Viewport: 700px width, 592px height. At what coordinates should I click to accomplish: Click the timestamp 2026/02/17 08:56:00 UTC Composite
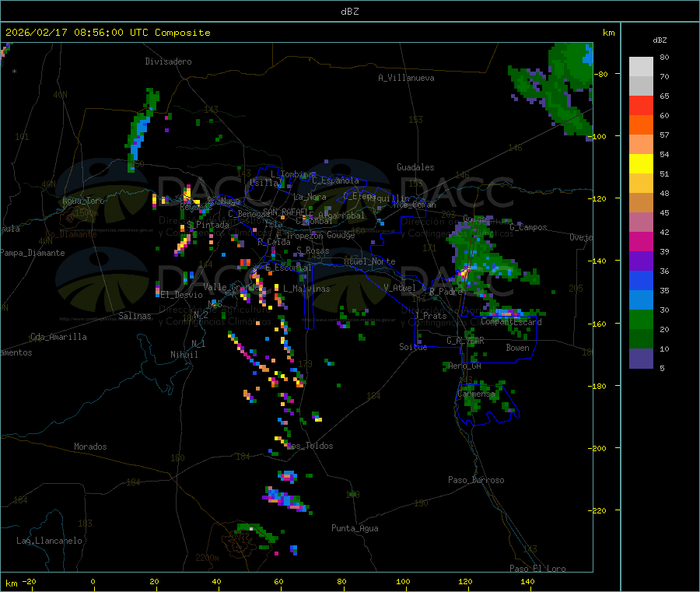click(x=107, y=33)
